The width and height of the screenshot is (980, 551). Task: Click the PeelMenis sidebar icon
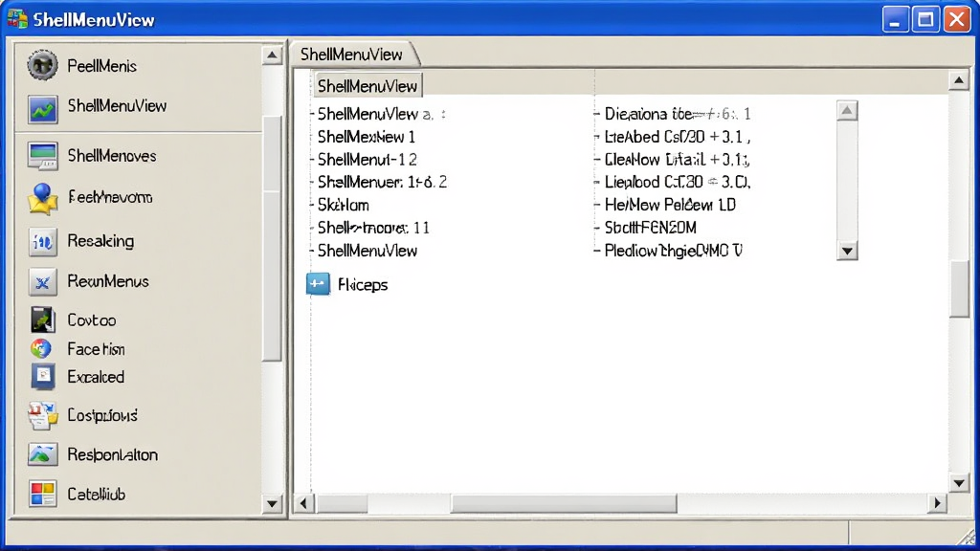pyautogui.click(x=42, y=65)
